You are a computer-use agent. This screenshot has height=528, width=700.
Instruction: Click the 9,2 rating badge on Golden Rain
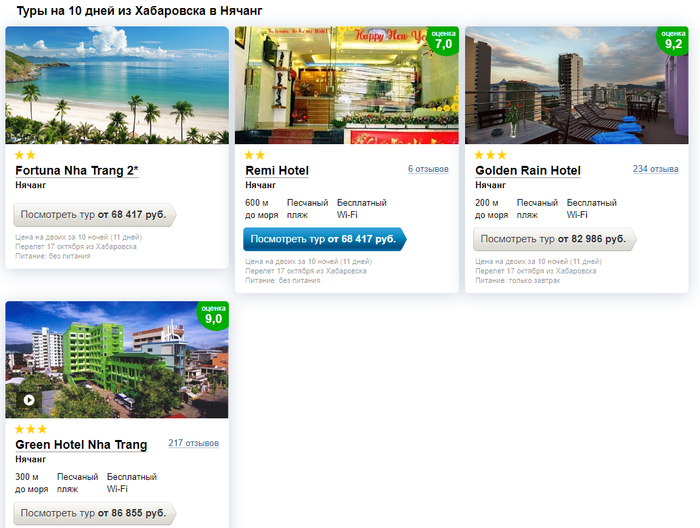pos(673,40)
